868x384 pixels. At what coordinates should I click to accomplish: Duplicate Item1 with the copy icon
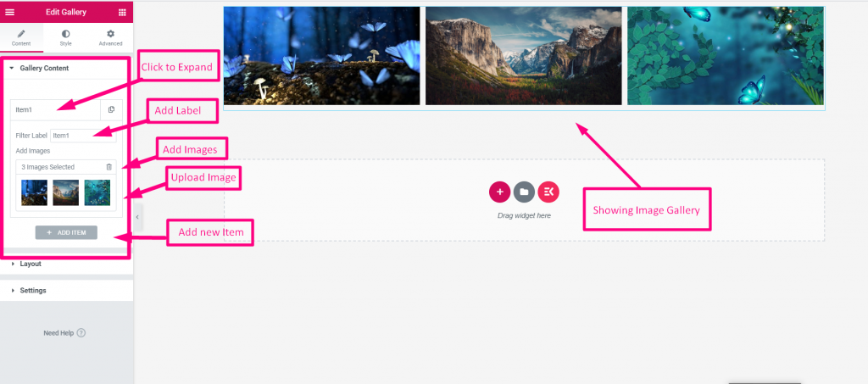pyautogui.click(x=111, y=109)
